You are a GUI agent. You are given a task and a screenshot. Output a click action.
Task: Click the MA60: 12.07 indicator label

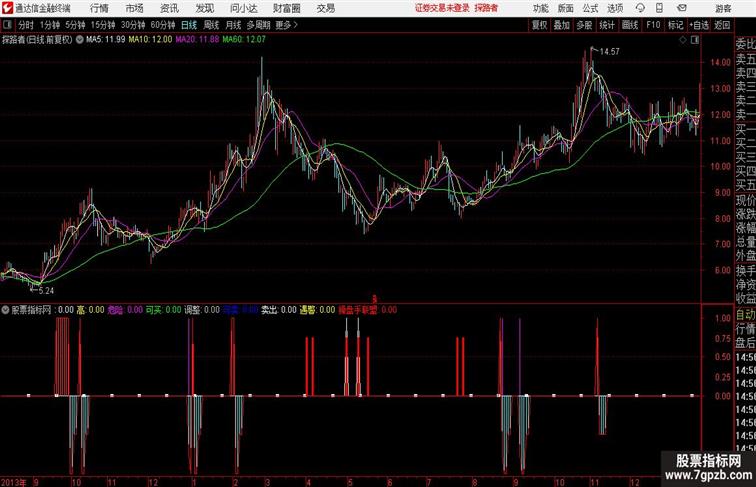(244, 40)
